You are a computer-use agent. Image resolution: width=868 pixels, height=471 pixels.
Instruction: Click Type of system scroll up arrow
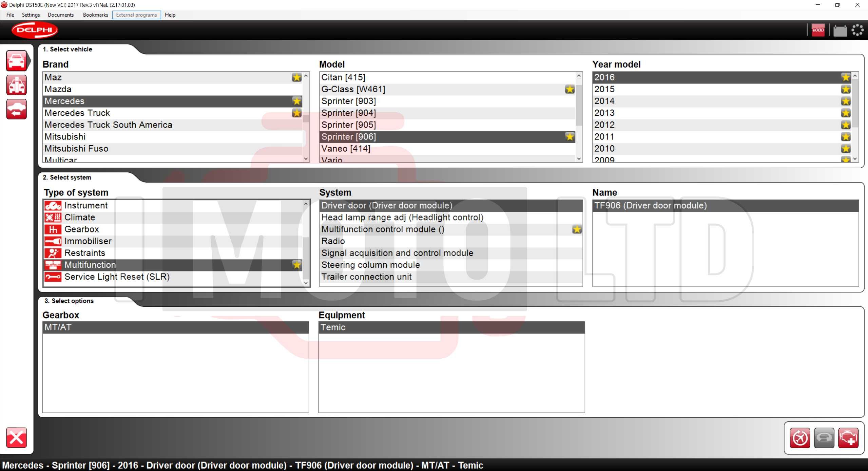point(306,204)
